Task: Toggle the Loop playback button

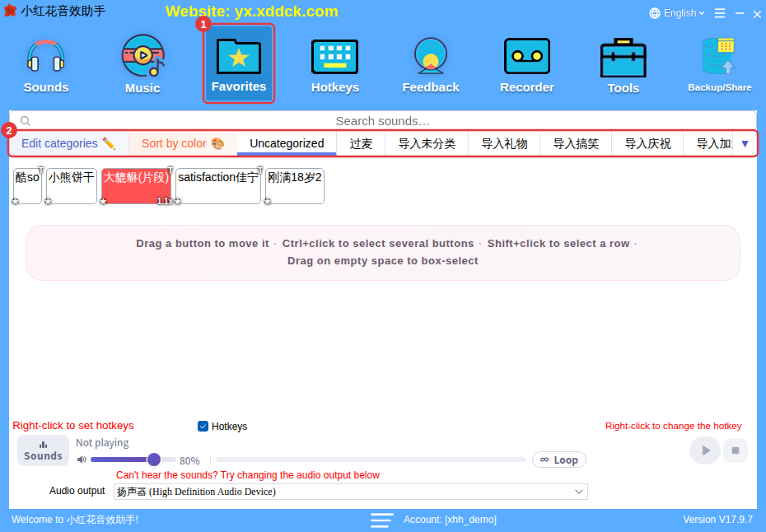Action: [559, 460]
